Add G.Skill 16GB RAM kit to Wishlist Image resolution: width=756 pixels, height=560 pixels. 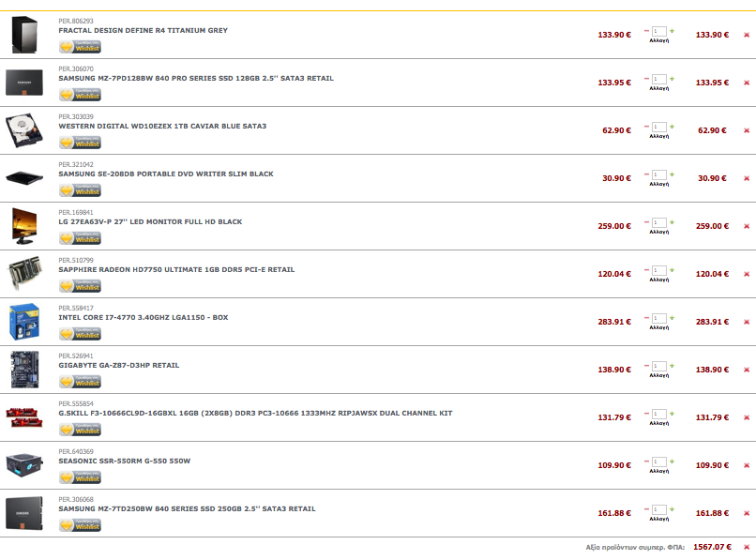[x=80, y=430]
